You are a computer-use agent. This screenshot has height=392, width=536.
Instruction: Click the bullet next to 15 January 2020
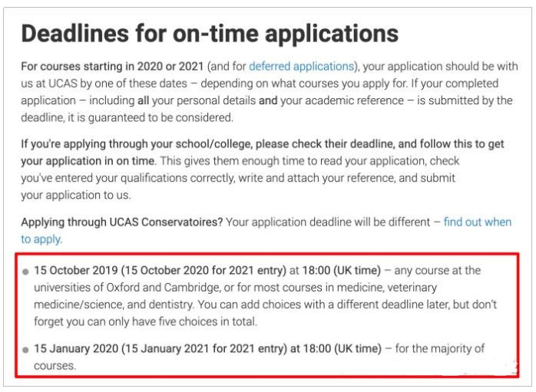click(25, 350)
